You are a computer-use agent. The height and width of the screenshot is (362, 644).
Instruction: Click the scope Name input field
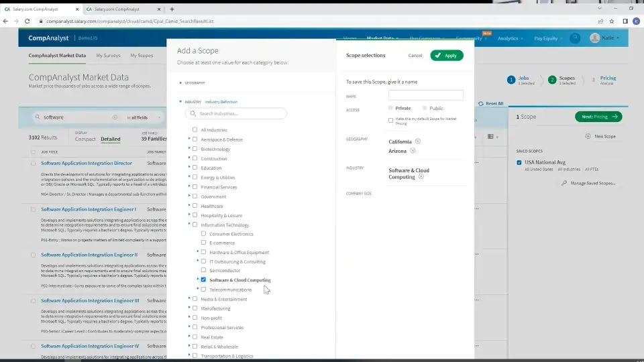pyautogui.click(x=426, y=95)
